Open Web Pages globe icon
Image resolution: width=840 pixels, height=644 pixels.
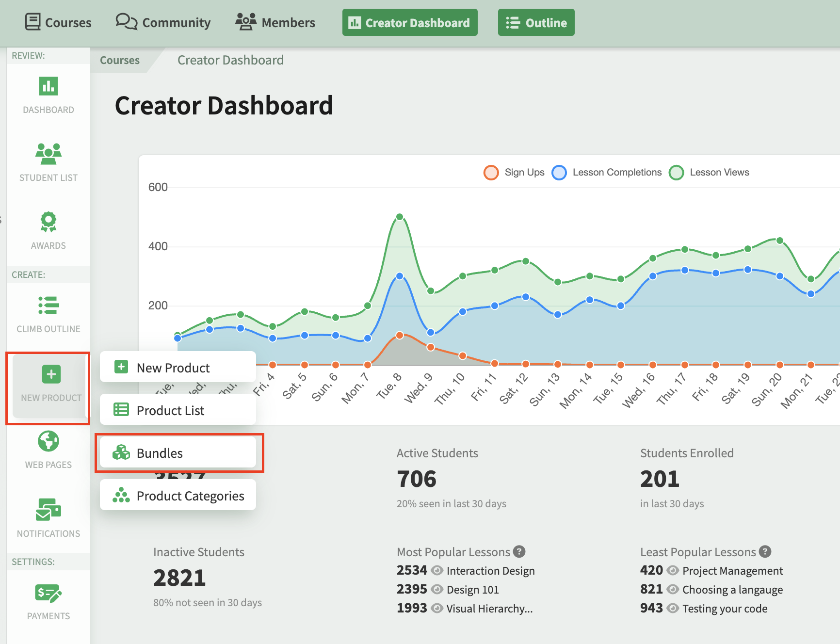[48, 441]
